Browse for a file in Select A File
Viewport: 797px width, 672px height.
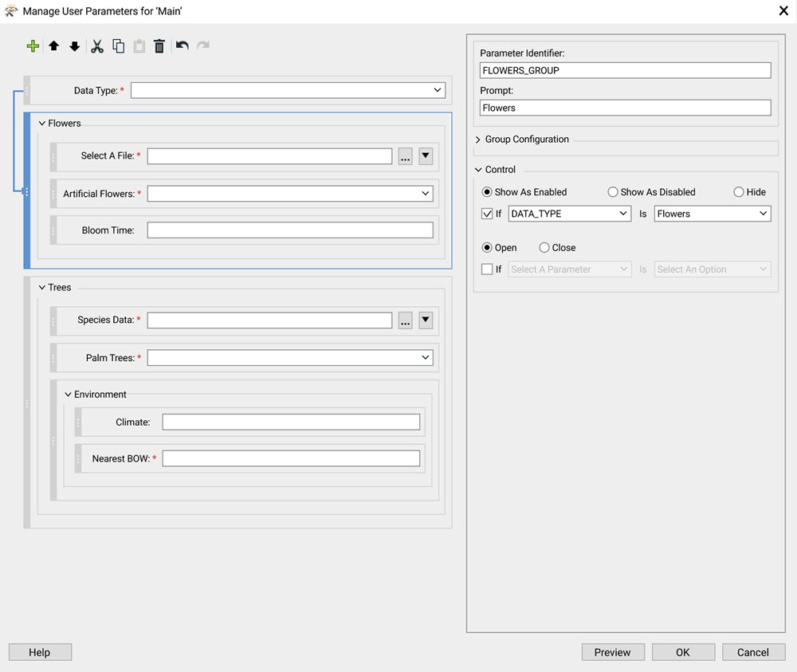pyautogui.click(x=405, y=156)
